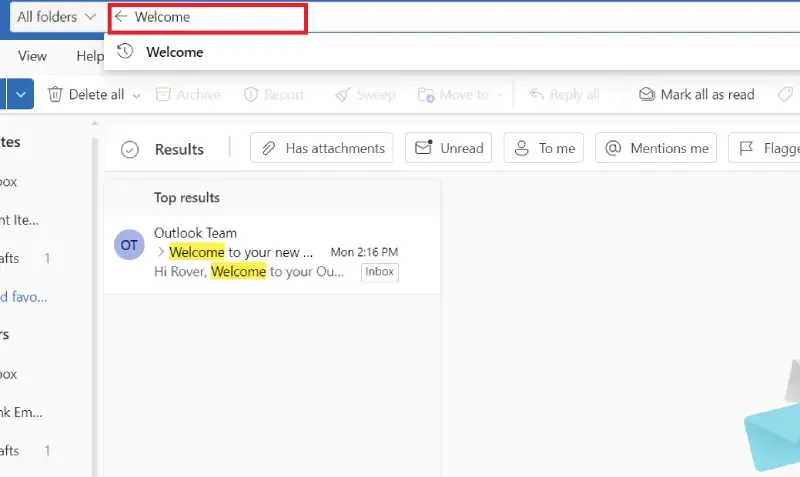Toggle the Flagged filter
800x477 pixels.
click(764, 148)
